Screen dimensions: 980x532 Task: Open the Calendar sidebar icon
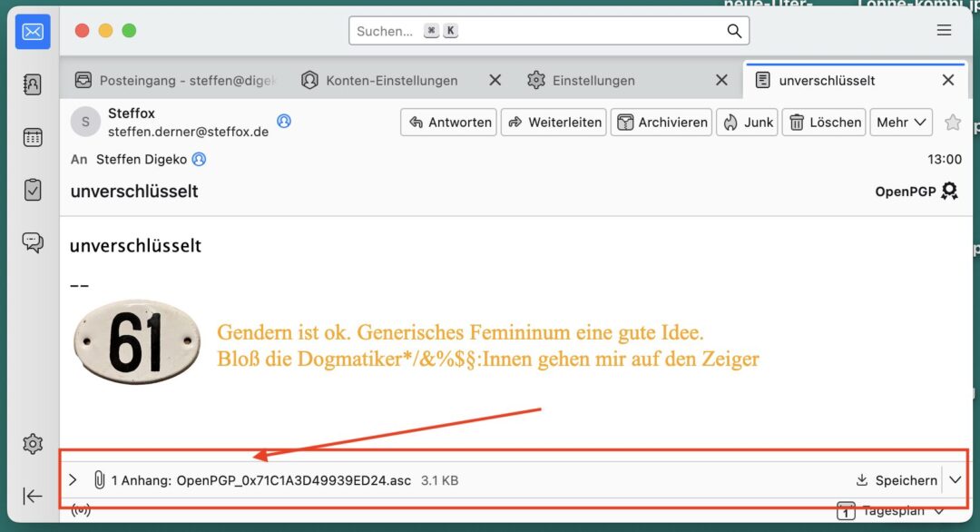33,137
